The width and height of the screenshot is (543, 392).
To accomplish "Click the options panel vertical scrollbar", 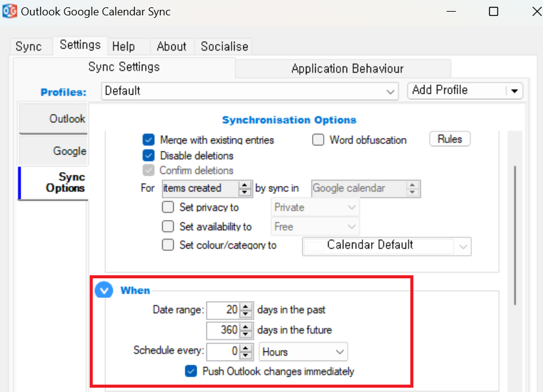I will coord(515,235).
